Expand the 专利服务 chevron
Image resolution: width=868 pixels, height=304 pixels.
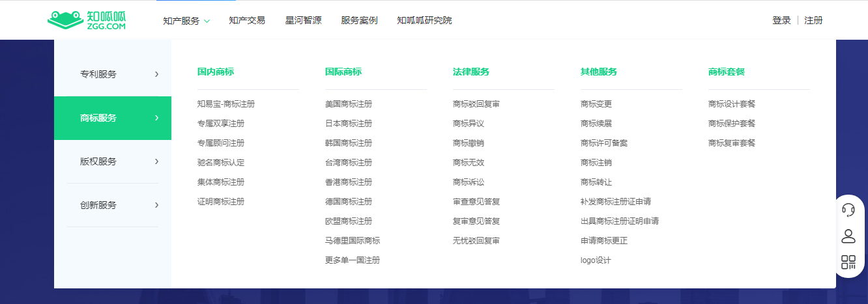(156, 74)
